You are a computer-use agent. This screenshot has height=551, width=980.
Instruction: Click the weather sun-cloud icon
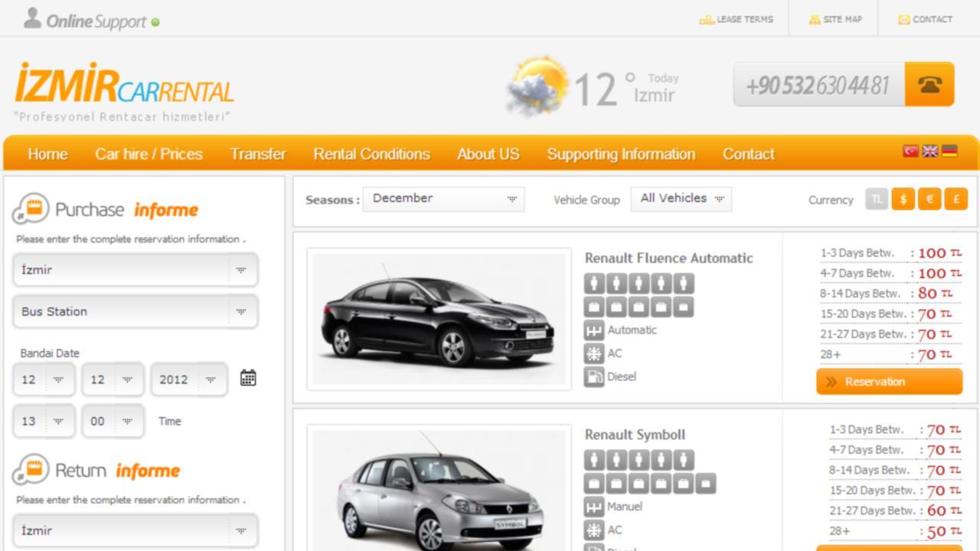537,86
